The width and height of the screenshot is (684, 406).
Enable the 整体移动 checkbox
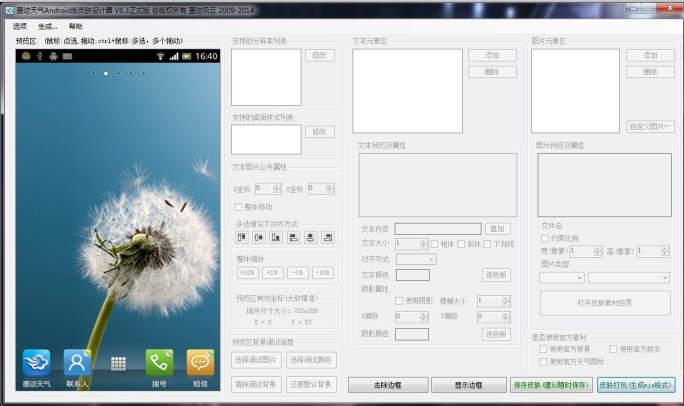click(x=238, y=207)
